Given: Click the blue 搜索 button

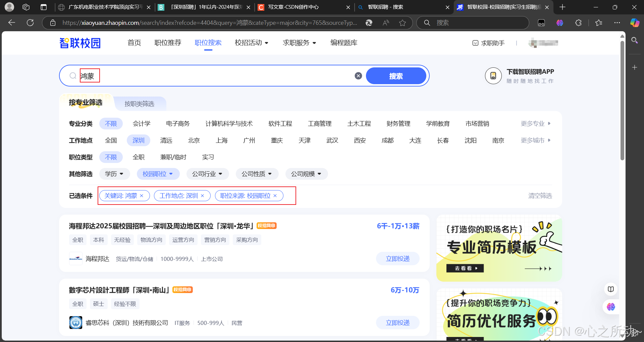Looking at the screenshot, I should (396, 76).
